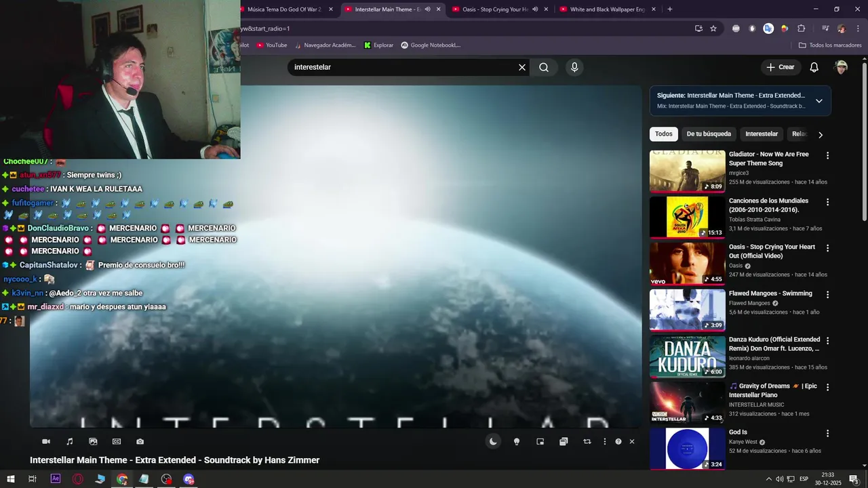Viewport: 868px width, 488px height.
Task: Click the music note icon below the player
Action: [69, 441]
